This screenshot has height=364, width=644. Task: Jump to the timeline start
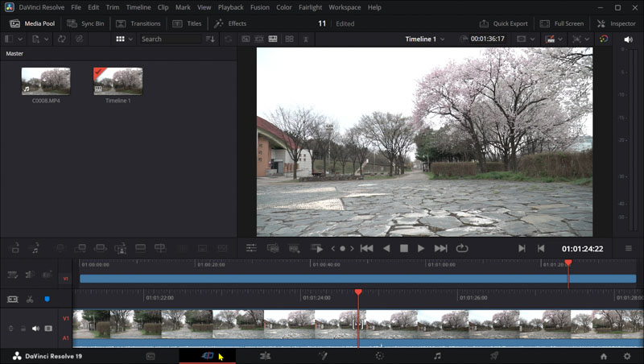(x=367, y=248)
